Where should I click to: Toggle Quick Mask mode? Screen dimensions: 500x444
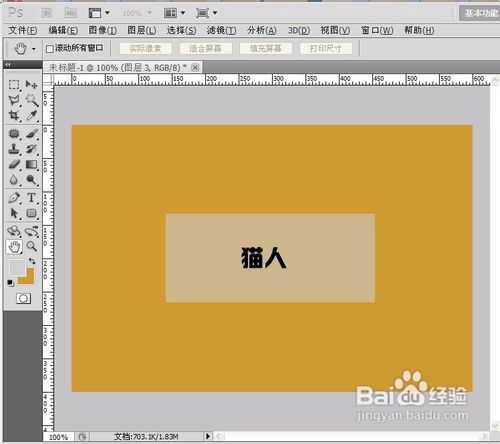pos(24,298)
